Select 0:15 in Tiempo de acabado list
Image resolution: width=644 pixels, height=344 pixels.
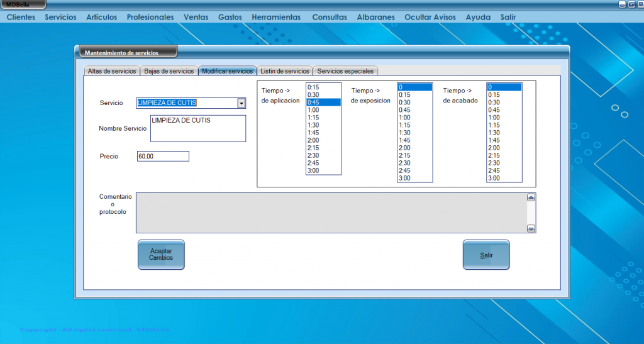coord(504,95)
